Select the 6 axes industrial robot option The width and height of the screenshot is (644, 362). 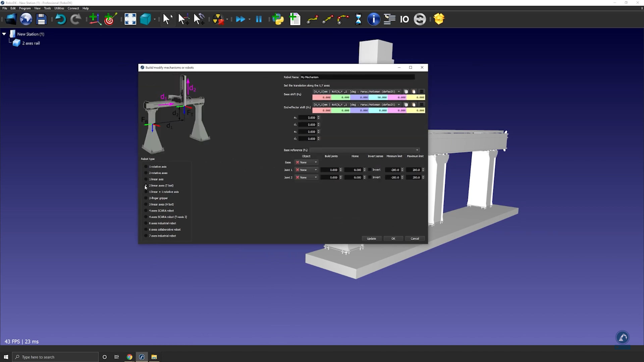[x=146, y=223]
